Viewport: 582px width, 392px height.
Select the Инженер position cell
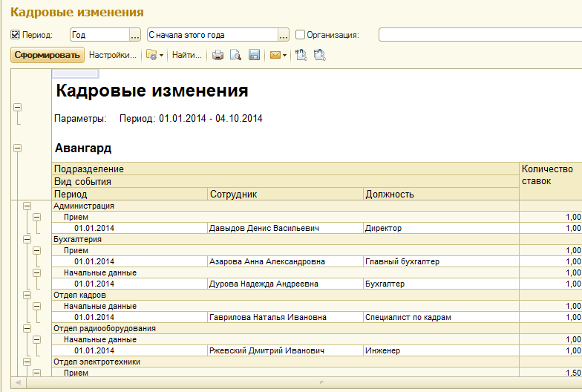coord(441,350)
